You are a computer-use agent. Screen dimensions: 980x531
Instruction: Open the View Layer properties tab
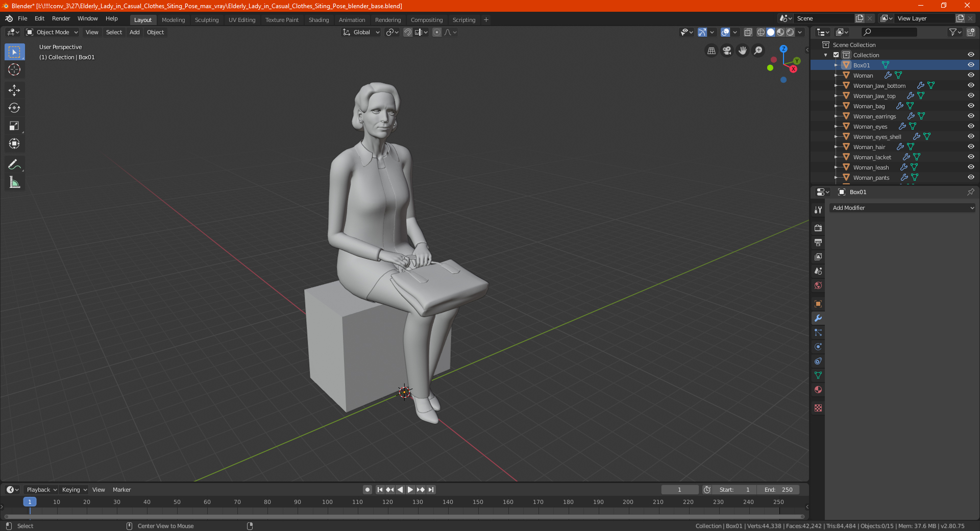818,257
